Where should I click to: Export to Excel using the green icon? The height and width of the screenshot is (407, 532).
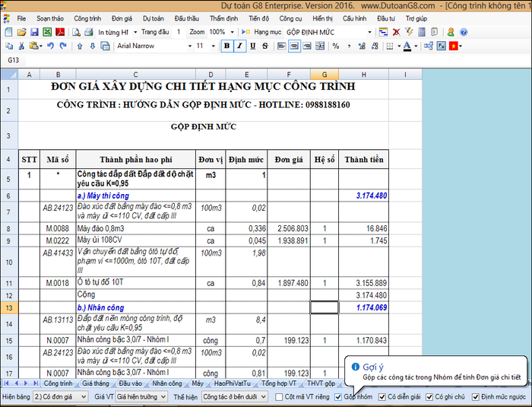pos(46,33)
